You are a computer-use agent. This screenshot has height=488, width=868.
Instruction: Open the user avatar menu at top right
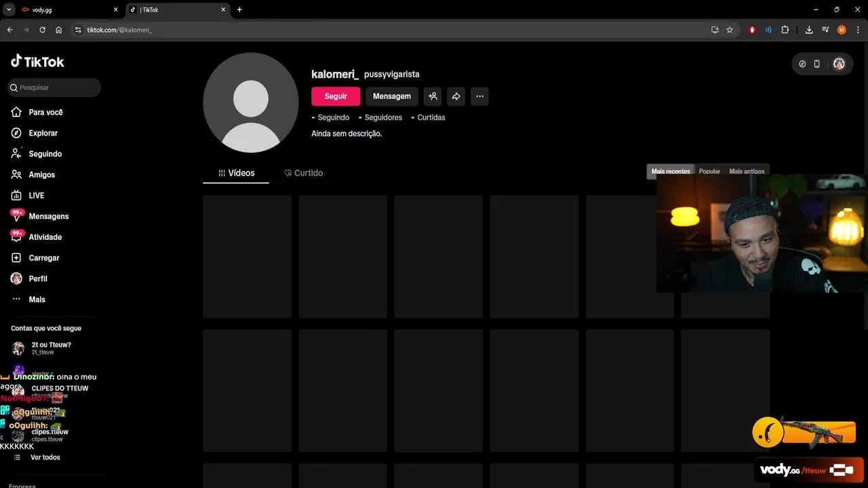click(839, 64)
